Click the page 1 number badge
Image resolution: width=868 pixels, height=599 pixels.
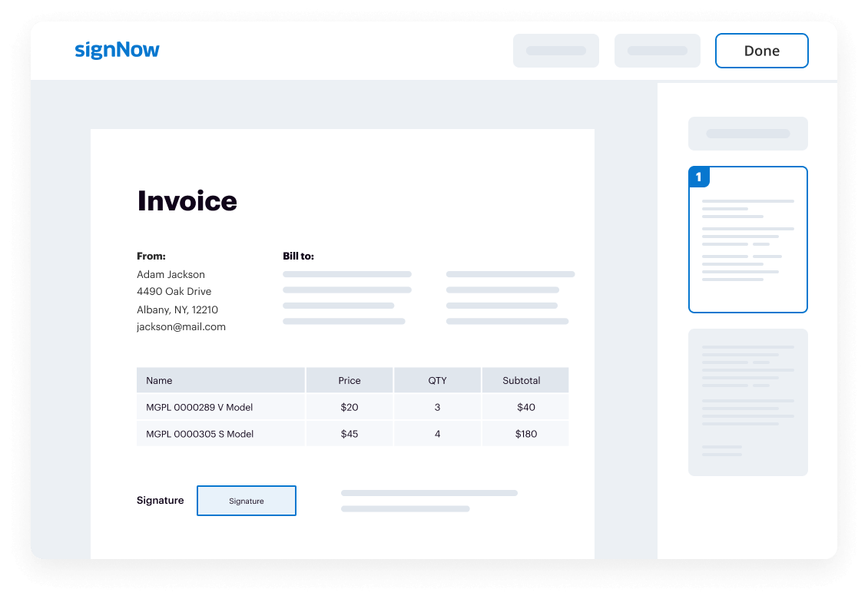[697, 176]
